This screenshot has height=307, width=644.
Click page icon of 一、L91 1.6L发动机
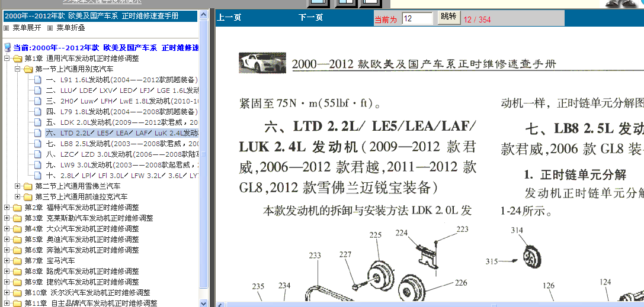[x=38, y=79]
